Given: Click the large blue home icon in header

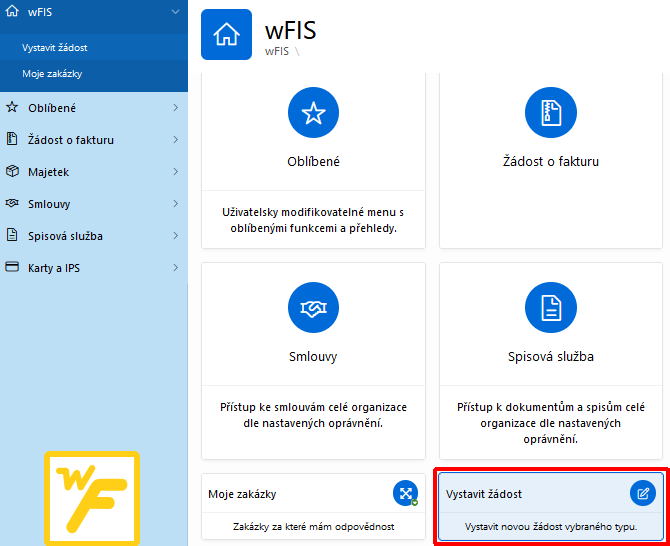Looking at the screenshot, I should [x=226, y=35].
